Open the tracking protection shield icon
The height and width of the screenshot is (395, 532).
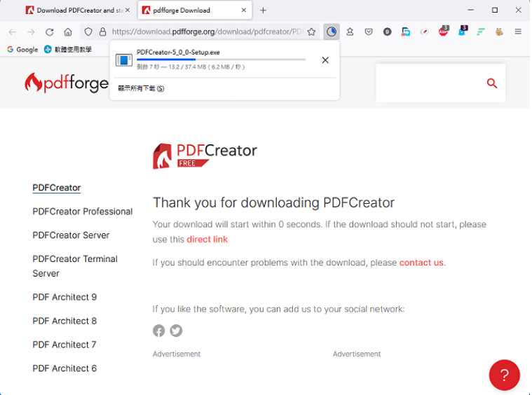[88, 32]
